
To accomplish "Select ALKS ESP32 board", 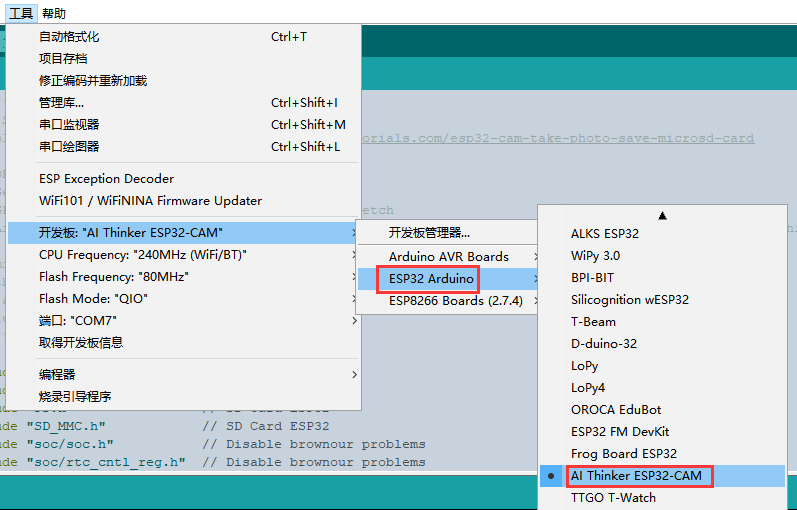I will click(x=662, y=233).
